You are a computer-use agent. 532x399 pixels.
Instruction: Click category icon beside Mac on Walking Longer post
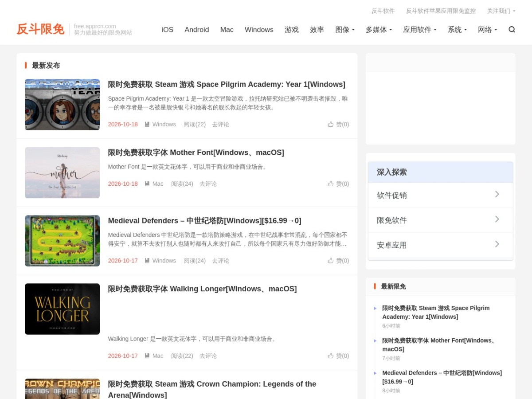point(147,356)
